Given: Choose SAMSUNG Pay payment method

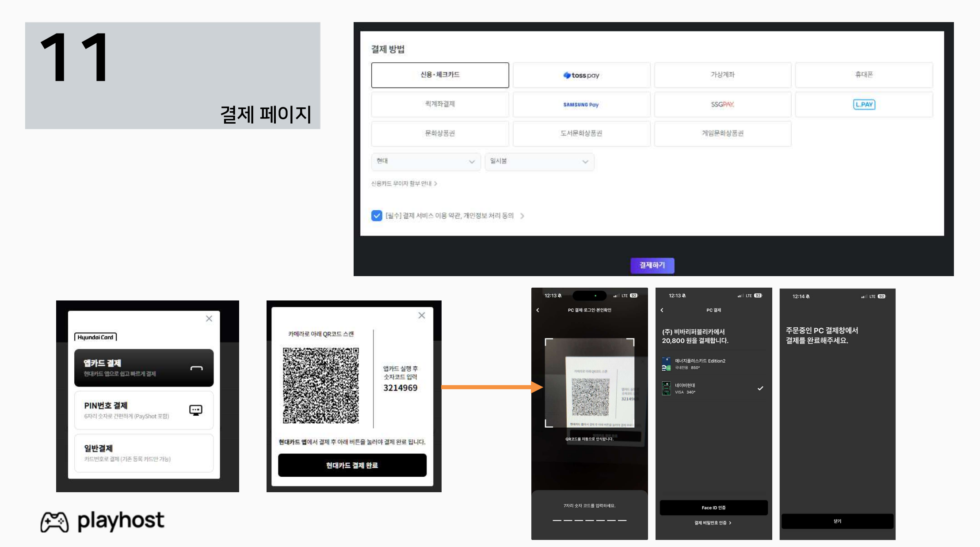Looking at the screenshot, I should [x=581, y=105].
